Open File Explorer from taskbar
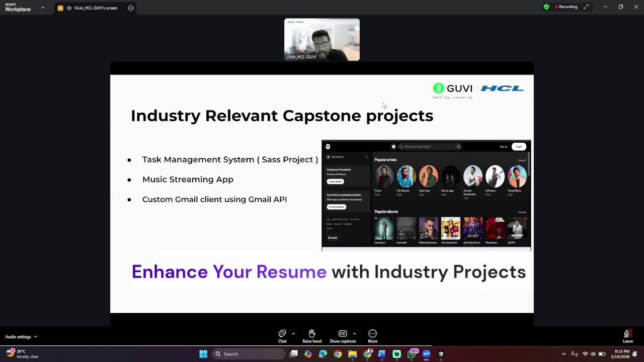644x362 pixels. [x=352, y=354]
